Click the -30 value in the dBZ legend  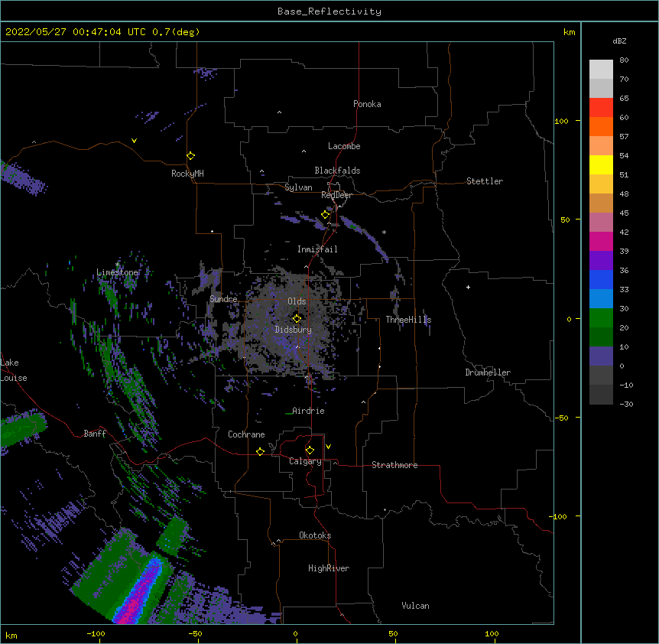[x=626, y=405]
